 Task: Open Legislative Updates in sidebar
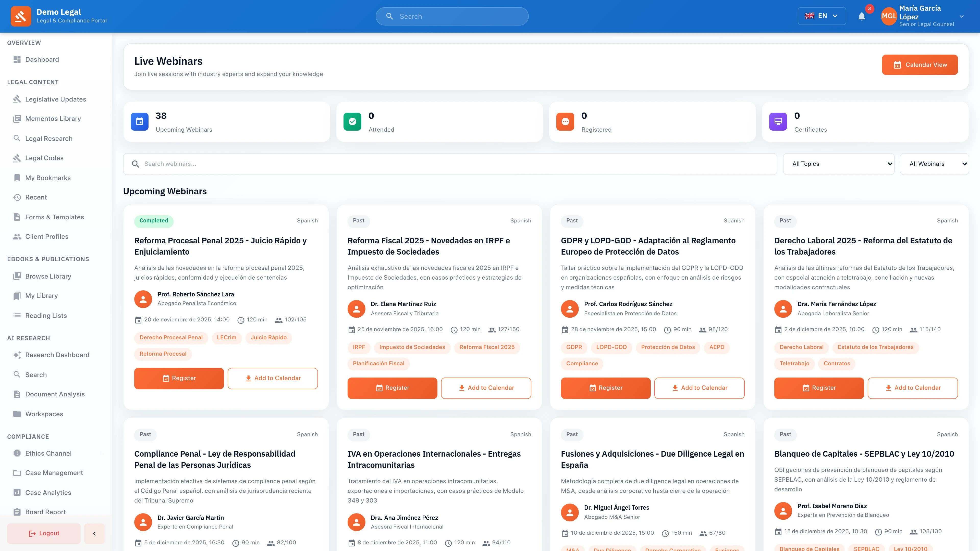pyautogui.click(x=56, y=99)
